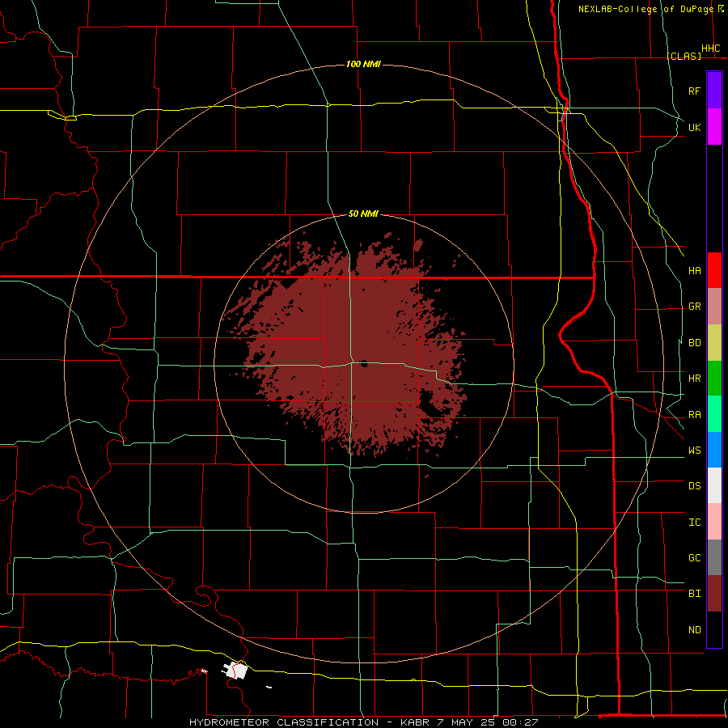Click the 'BD' legend label
Image resolution: width=728 pixels, height=728 pixels.
(x=695, y=343)
